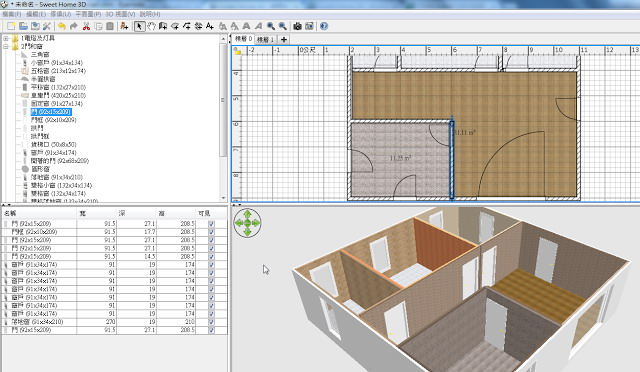This screenshot has width=640, height=372.
Task: Paste from clipboard with the Paste icon
Action: click(110, 26)
